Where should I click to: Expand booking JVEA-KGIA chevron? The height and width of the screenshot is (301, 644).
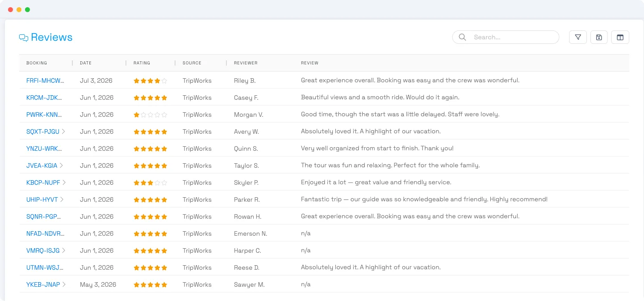[x=61, y=165]
